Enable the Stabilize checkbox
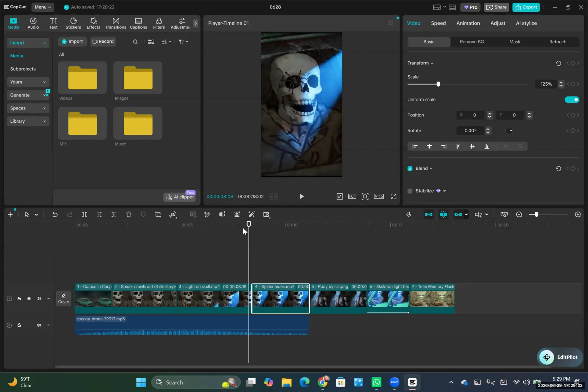The width and height of the screenshot is (588, 392). pos(410,191)
